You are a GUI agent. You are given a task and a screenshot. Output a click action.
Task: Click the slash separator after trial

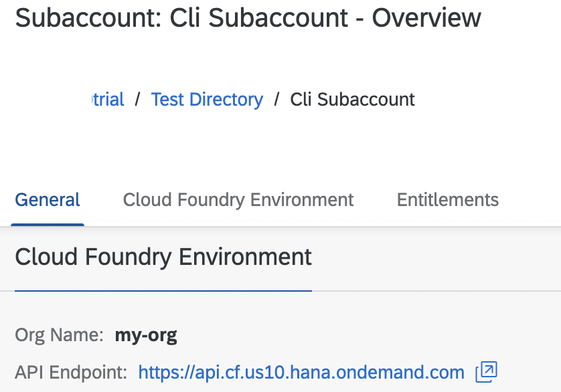[137, 100]
